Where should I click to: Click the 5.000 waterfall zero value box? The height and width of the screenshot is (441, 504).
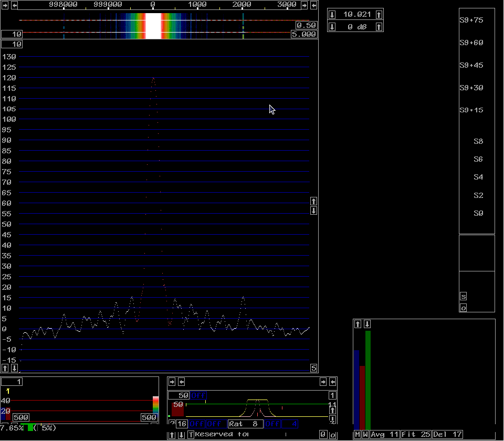click(304, 34)
